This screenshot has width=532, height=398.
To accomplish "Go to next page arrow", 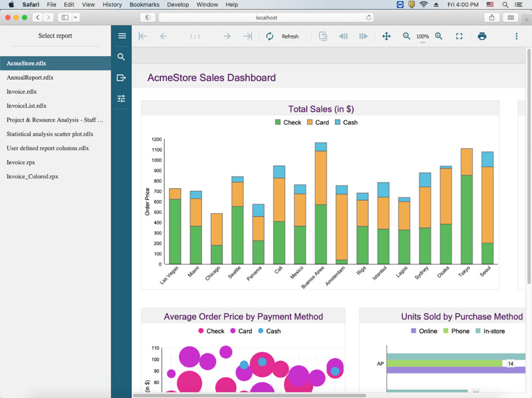I will [x=227, y=36].
